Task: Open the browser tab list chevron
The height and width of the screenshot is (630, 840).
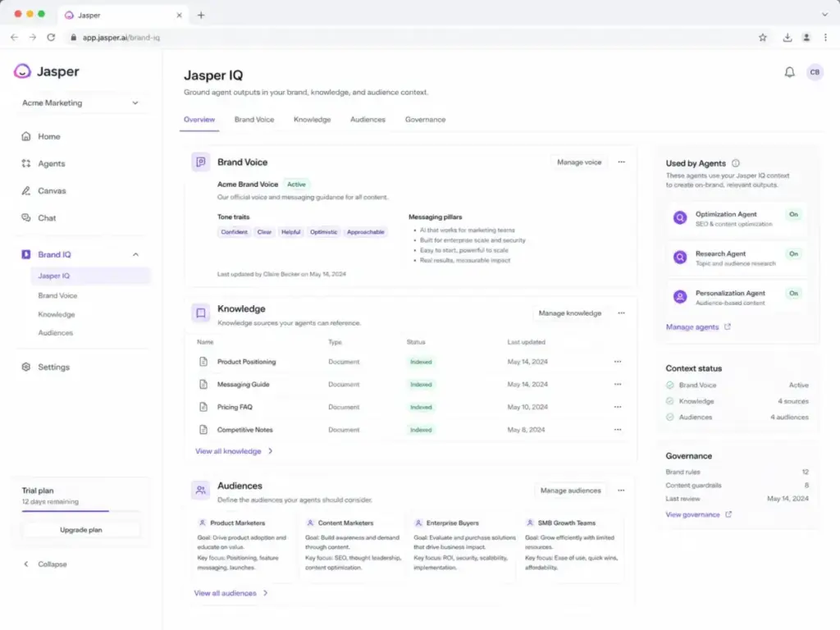Action: click(825, 15)
